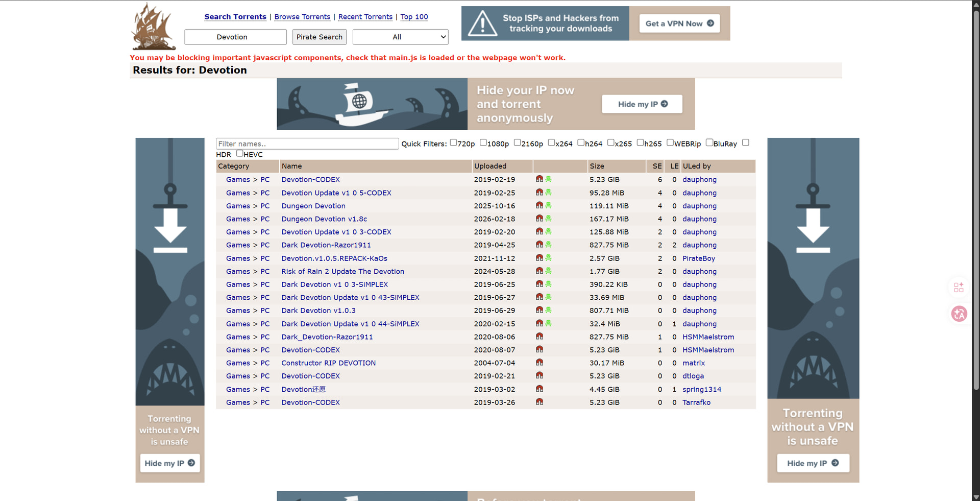Click the grid extension icon at right edge
Viewport: 980px width, 501px height.
[959, 287]
